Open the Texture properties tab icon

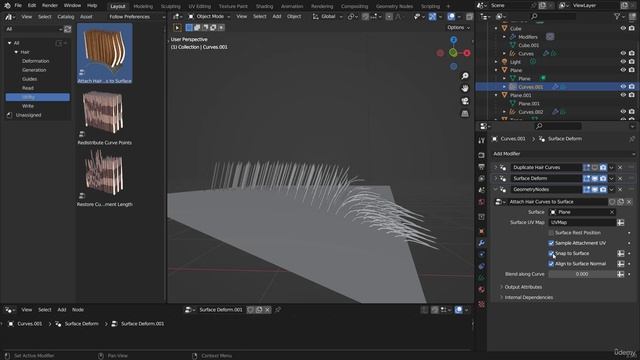pos(482,304)
